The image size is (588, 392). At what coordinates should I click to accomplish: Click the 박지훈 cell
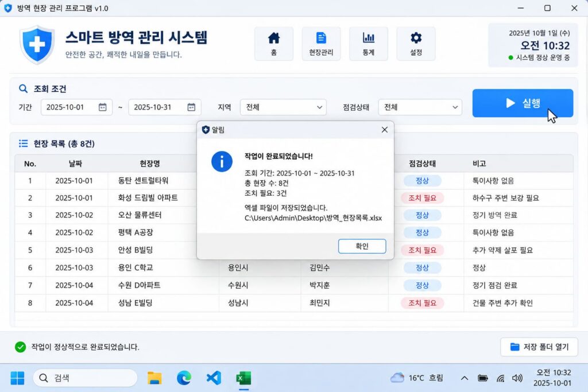pyautogui.click(x=319, y=285)
